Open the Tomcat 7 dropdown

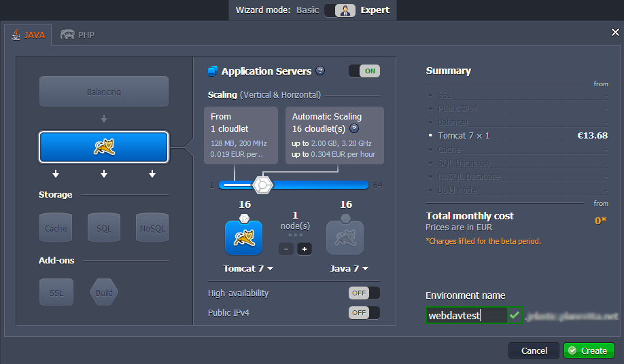tap(248, 269)
